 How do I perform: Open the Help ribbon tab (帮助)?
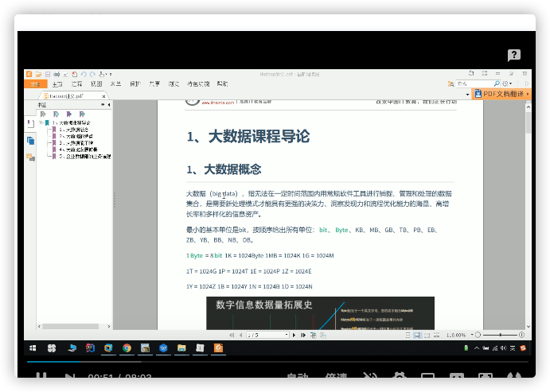tap(222, 84)
